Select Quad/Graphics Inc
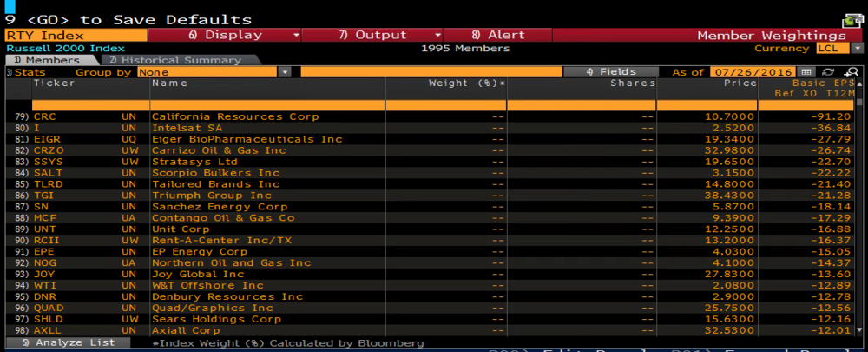Image resolution: width=868 pixels, height=352 pixels. pos(212,308)
